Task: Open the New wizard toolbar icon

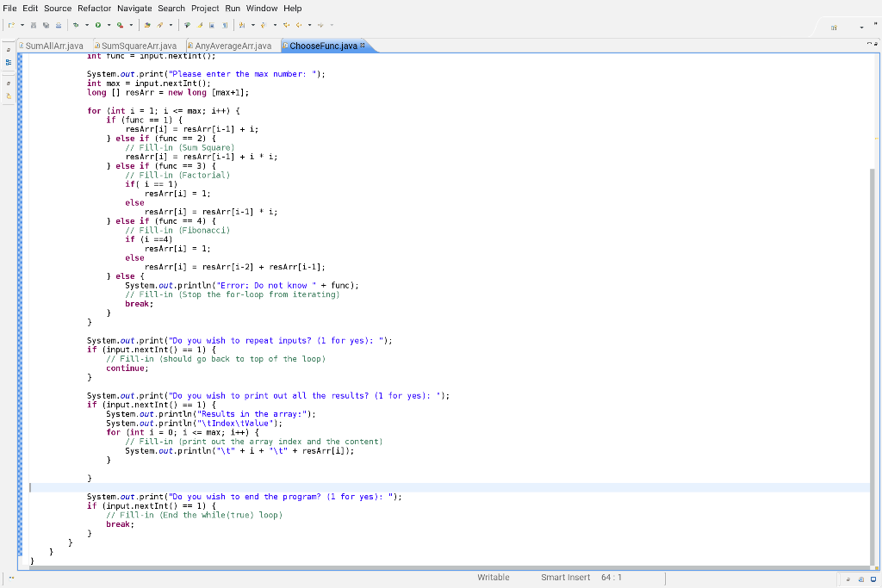Action: pyautogui.click(x=12, y=24)
